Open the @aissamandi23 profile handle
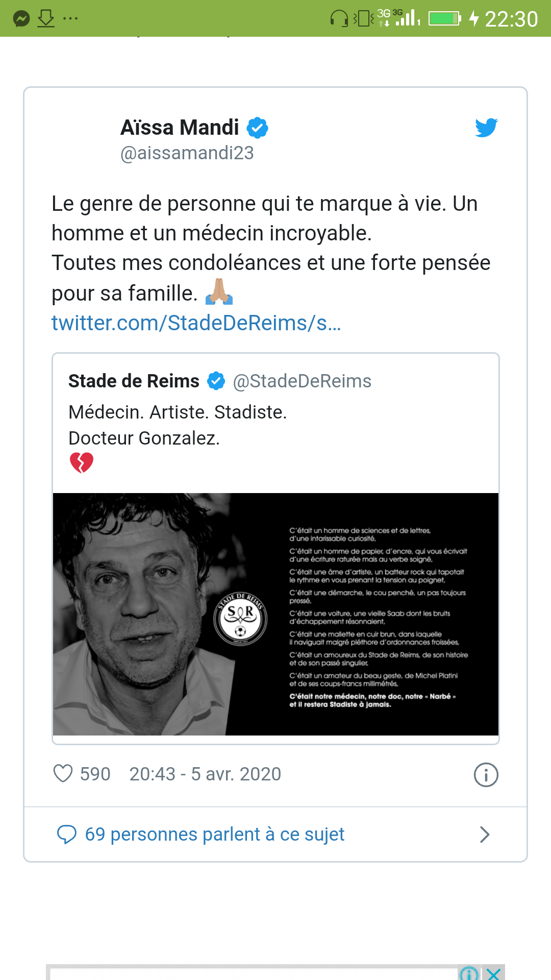Image resolution: width=551 pixels, height=980 pixels. coord(187,153)
